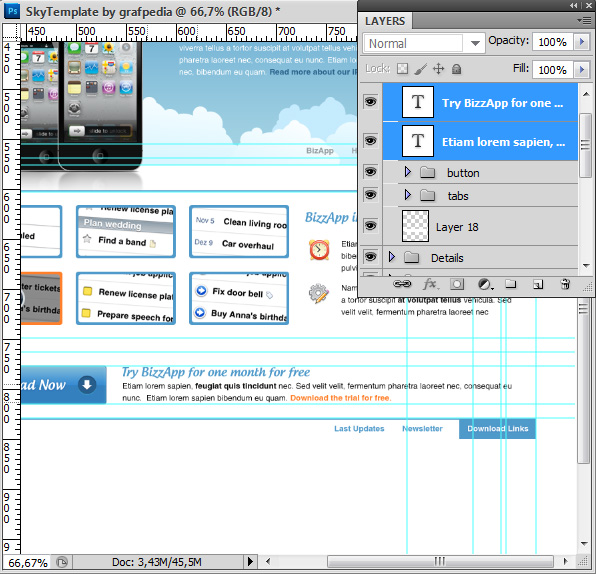Image resolution: width=596 pixels, height=574 pixels.
Task: Click the horizontal scrollbar thumb
Action: tap(440, 561)
